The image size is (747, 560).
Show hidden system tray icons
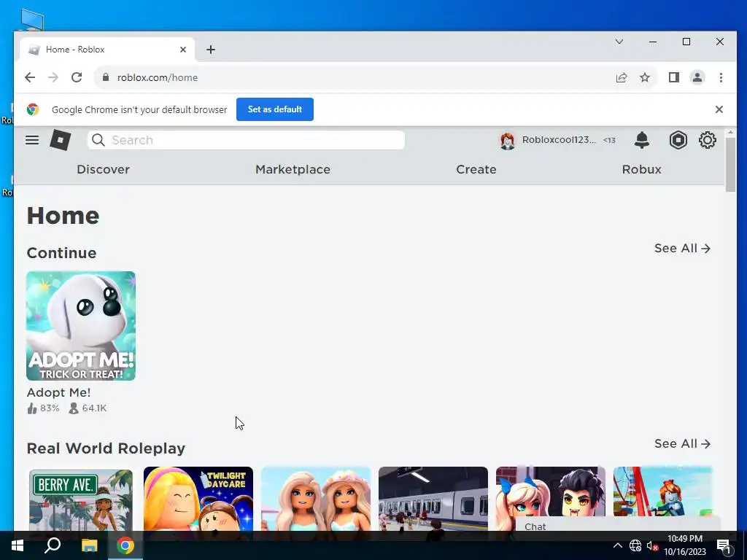click(617, 545)
